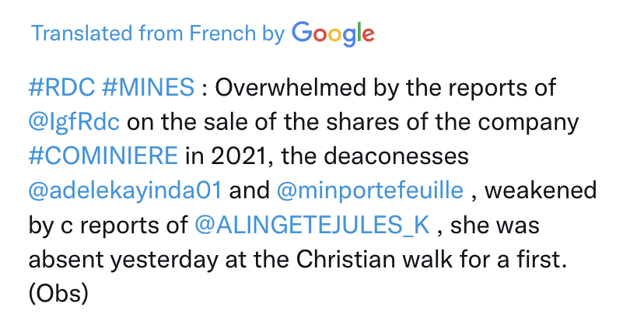The width and height of the screenshot is (644, 332).
Task: Click the word 'French' in translation notice
Action: coord(222,33)
